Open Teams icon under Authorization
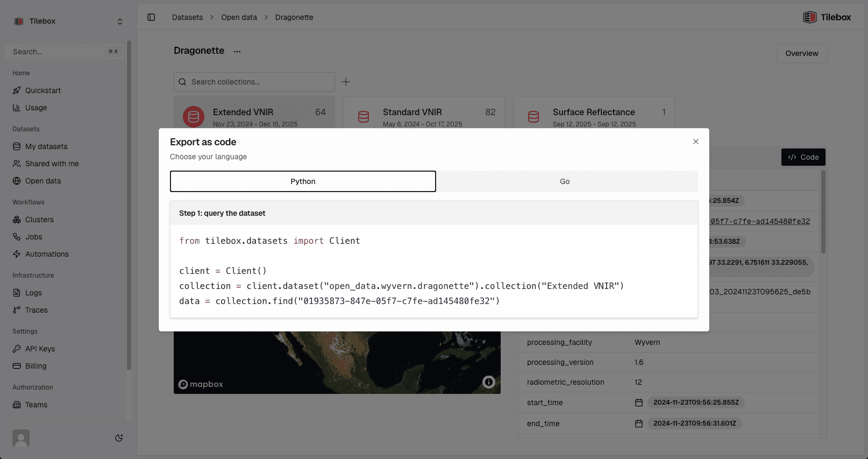868x459 pixels. pyautogui.click(x=17, y=405)
